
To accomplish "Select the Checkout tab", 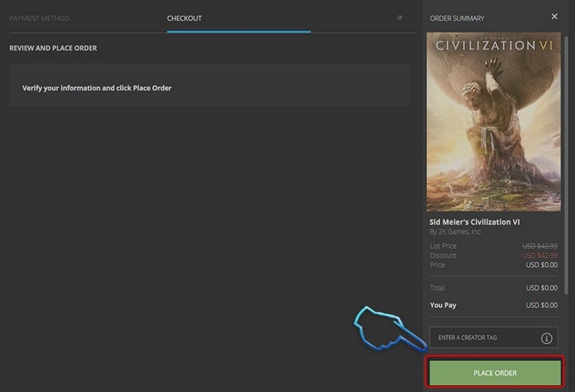I will [184, 19].
